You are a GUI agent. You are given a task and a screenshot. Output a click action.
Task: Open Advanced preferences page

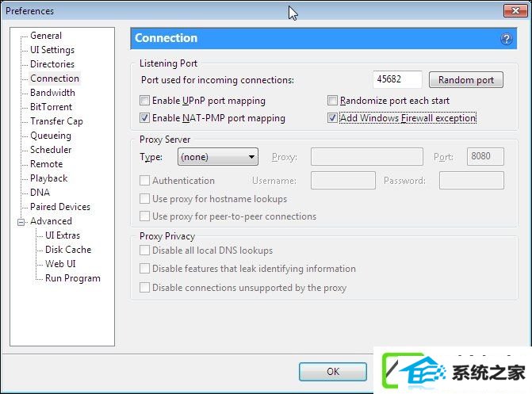(x=51, y=221)
